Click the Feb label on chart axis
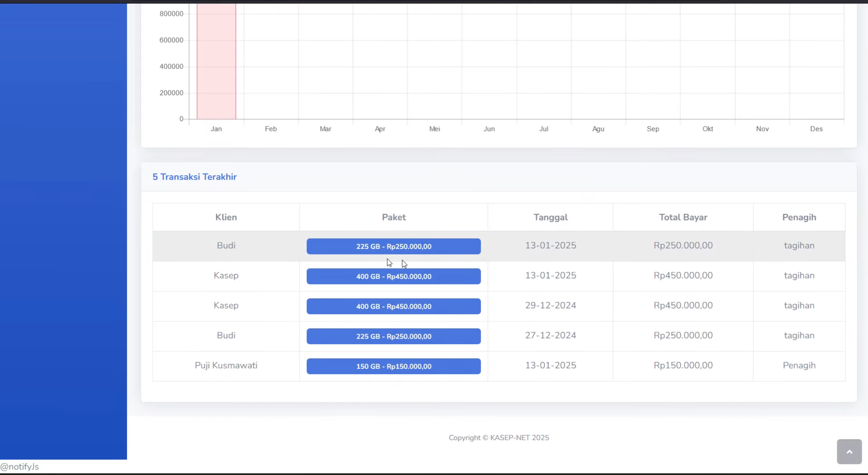 pos(271,129)
